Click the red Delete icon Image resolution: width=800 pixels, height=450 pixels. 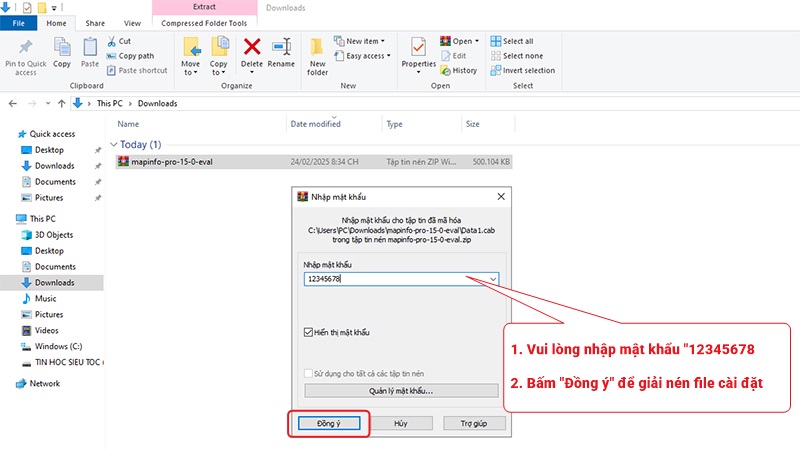pos(252,47)
